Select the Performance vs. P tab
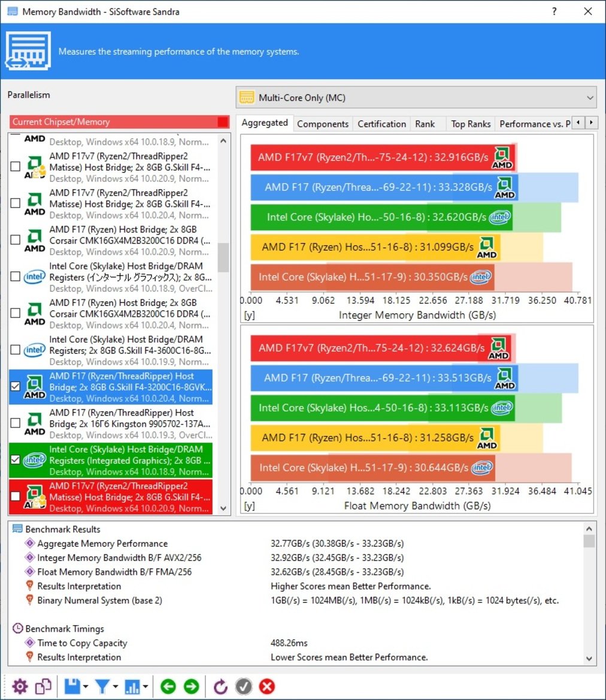The height and width of the screenshot is (700, 606). click(535, 124)
